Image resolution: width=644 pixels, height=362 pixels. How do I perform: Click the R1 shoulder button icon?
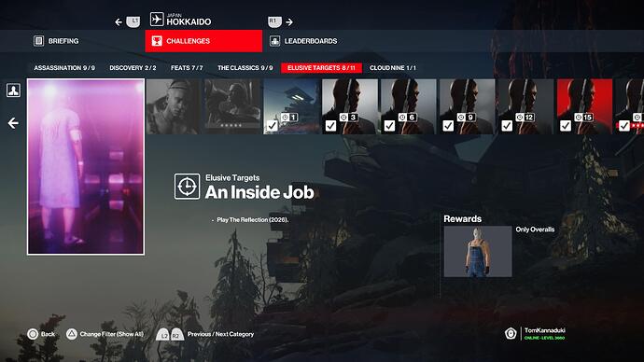point(274,21)
